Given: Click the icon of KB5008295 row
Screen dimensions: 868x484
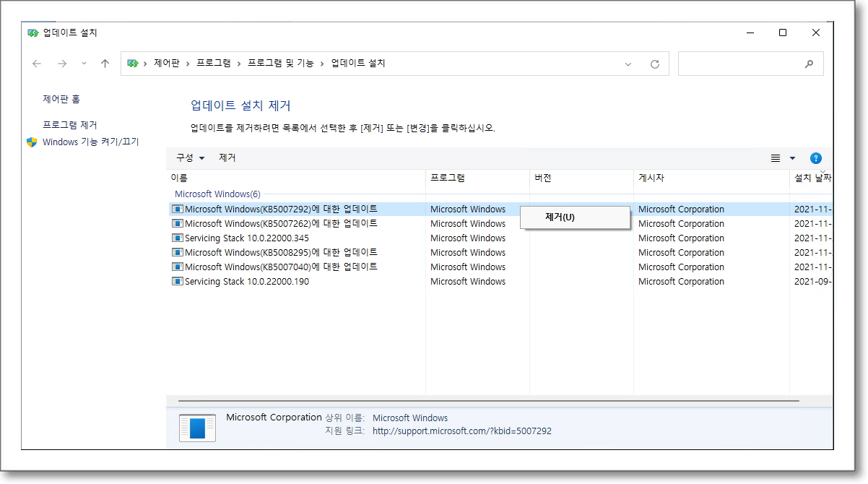Looking at the screenshot, I should tap(178, 253).
